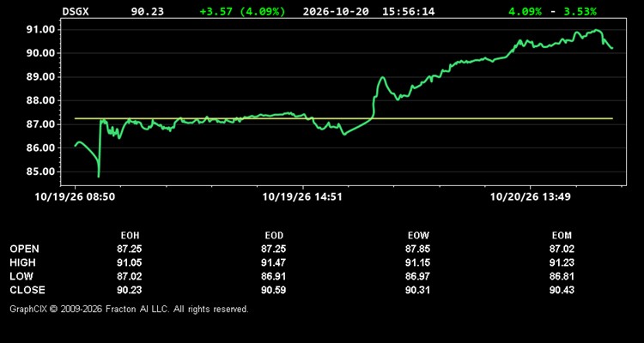Click EOH close value 90.23
The image size is (644, 343).
130,290
